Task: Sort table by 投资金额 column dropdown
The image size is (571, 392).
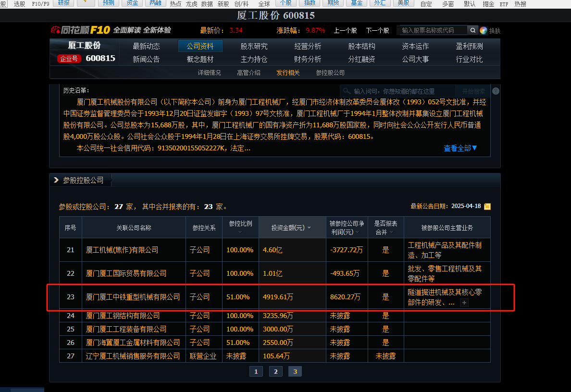Action: 309,228
